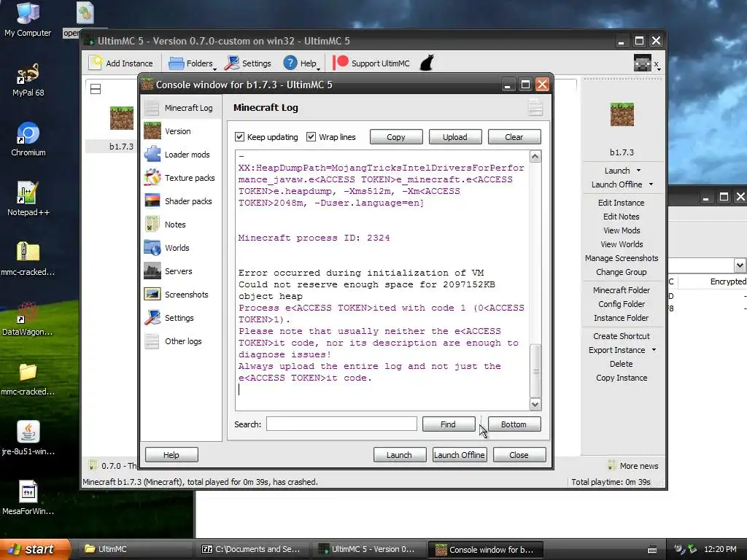Click Change Group action

[622, 272]
